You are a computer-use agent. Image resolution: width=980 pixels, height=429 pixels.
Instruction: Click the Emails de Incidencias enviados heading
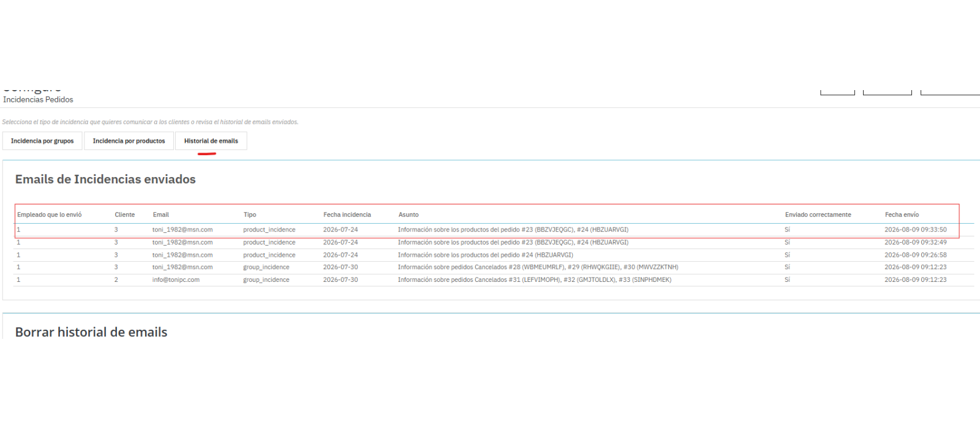point(105,180)
